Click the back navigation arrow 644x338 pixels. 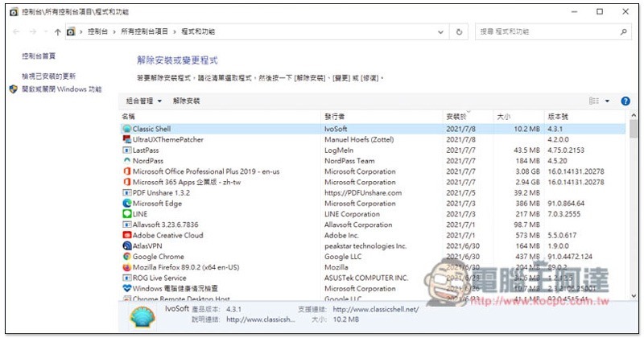(16, 32)
